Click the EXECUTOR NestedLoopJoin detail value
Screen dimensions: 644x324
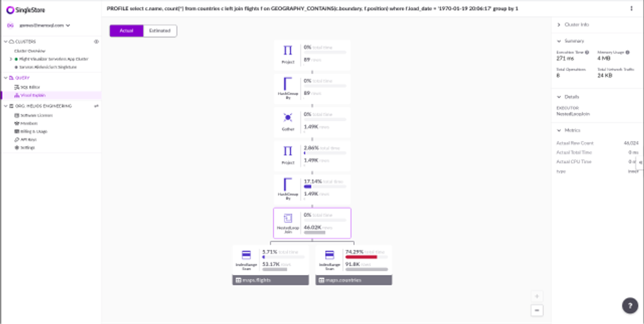tap(573, 114)
